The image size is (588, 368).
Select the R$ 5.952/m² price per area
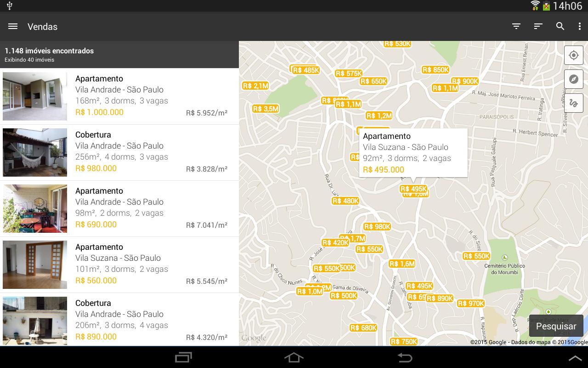[207, 113]
